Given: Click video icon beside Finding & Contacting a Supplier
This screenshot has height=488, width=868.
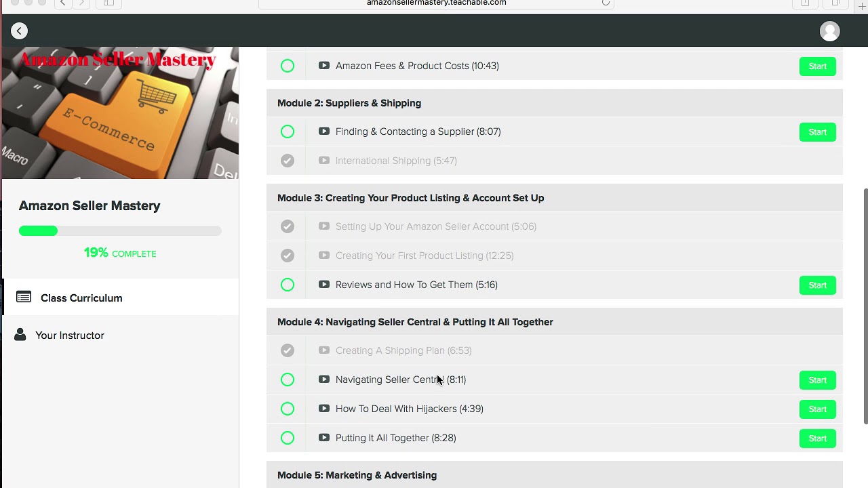Looking at the screenshot, I should coord(324,131).
